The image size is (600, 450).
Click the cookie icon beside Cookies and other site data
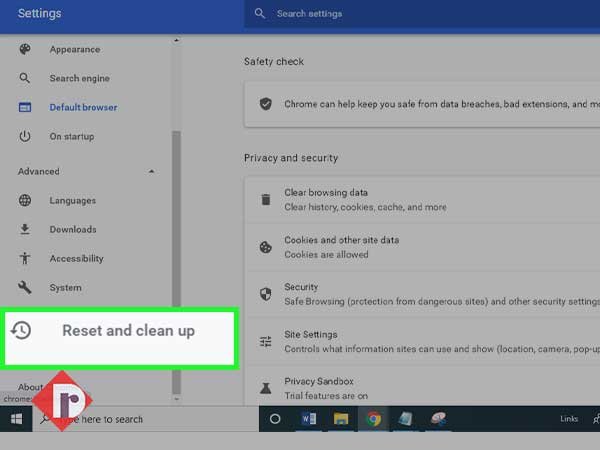pos(266,247)
